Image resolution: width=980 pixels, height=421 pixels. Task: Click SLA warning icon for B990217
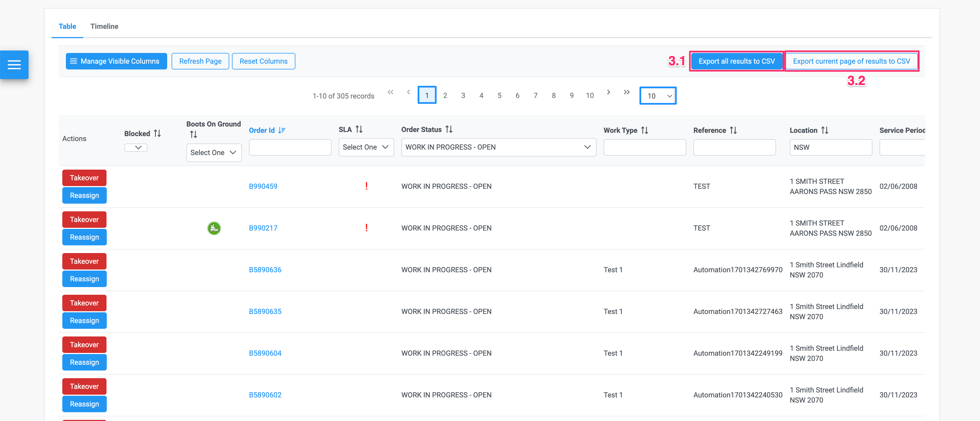tap(366, 228)
